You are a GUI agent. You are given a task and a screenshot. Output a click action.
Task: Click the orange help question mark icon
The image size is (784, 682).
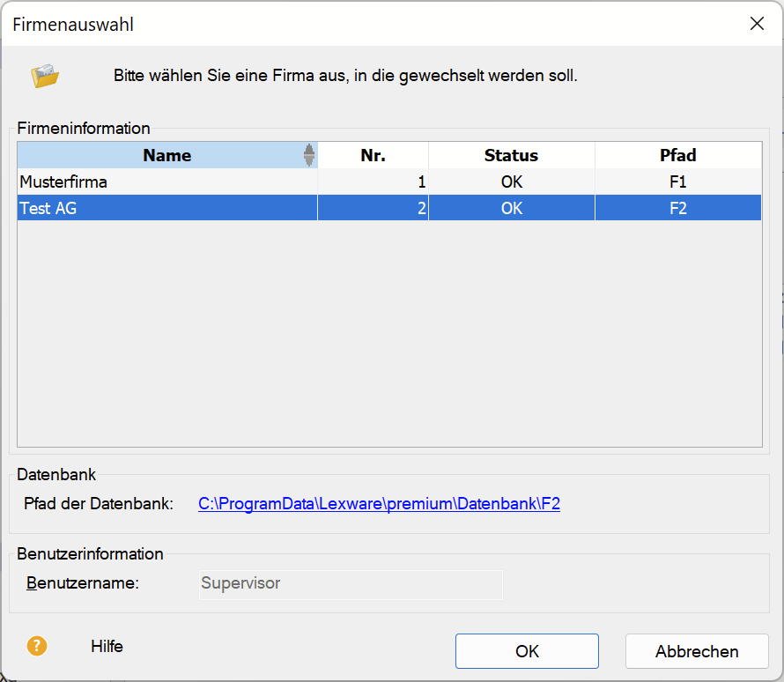coord(37,646)
